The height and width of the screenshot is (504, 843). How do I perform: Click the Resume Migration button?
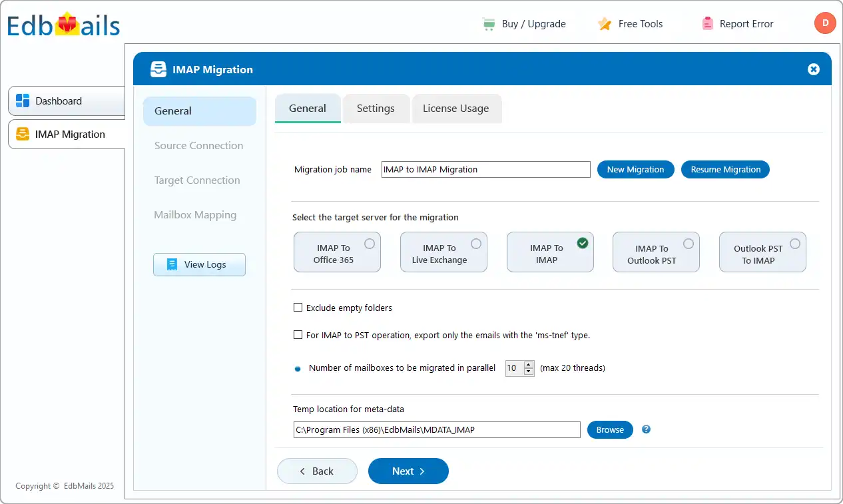pos(725,170)
